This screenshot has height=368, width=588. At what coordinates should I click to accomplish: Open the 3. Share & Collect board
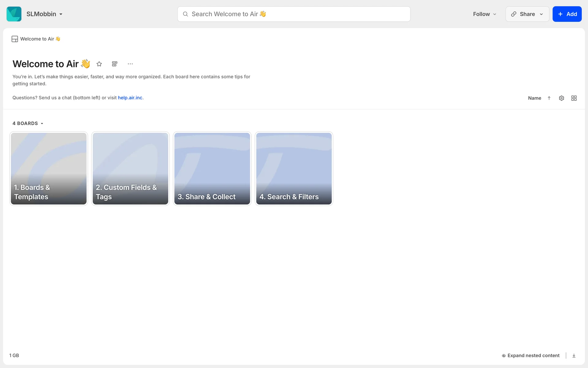212,169
